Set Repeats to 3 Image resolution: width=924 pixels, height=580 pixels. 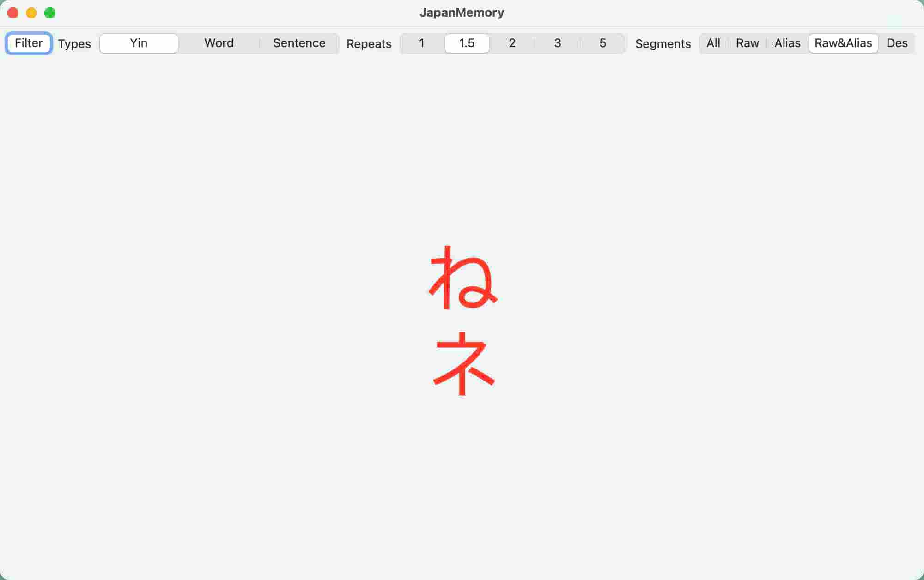point(557,43)
